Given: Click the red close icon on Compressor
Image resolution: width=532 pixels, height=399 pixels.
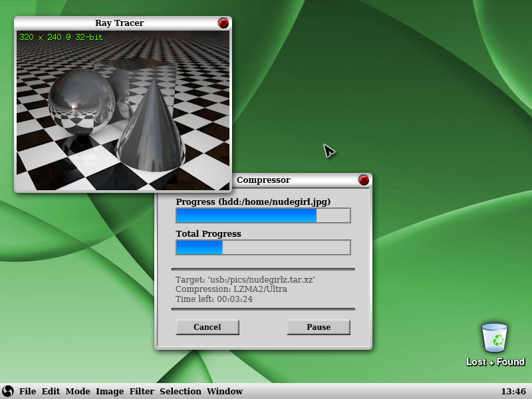Looking at the screenshot, I should pos(364,180).
